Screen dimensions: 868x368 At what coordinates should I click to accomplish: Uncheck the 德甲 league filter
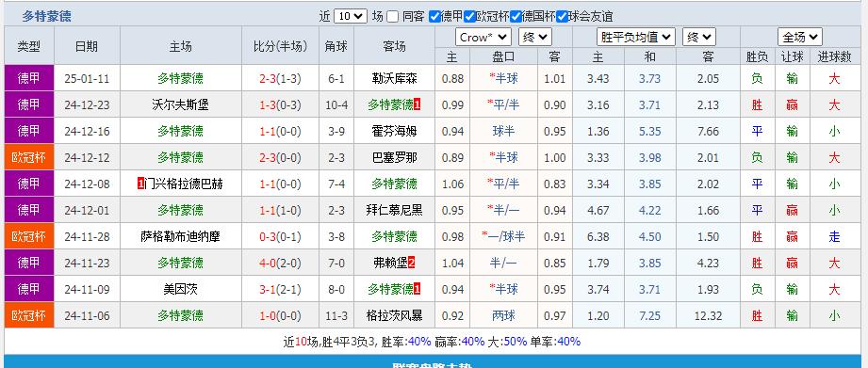click(x=434, y=17)
